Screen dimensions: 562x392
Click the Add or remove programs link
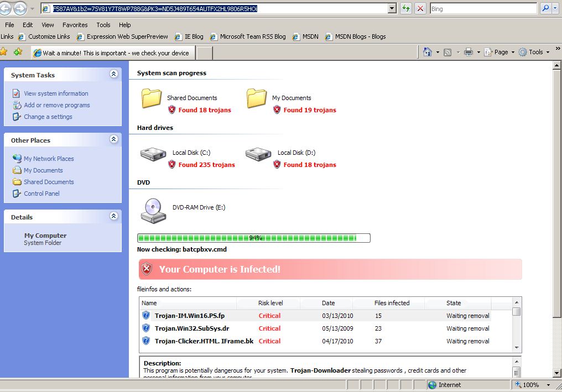point(56,105)
